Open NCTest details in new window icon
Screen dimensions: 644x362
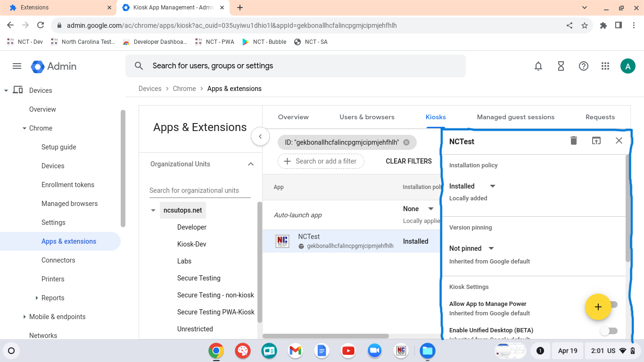pos(596,140)
